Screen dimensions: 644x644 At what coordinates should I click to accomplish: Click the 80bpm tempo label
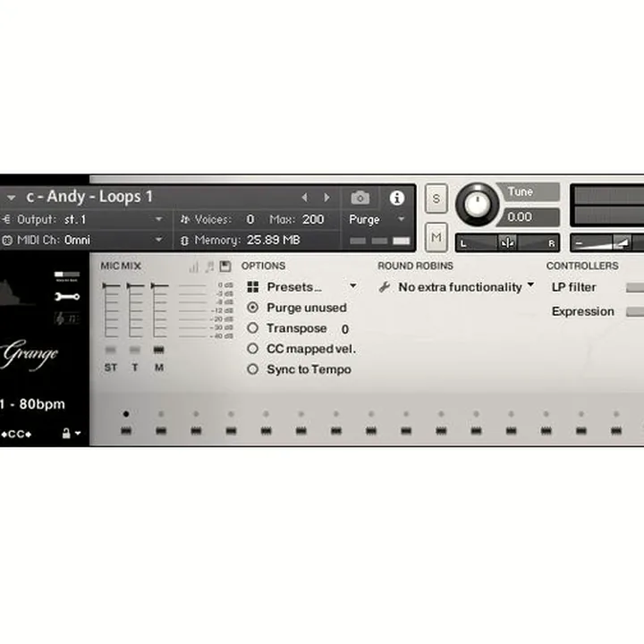tap(42, 404)
